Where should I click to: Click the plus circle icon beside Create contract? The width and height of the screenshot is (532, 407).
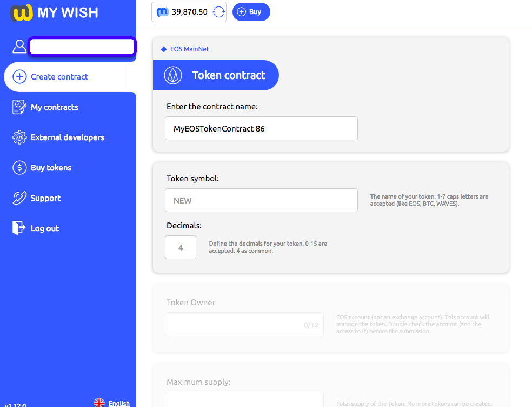coord(19,77)
